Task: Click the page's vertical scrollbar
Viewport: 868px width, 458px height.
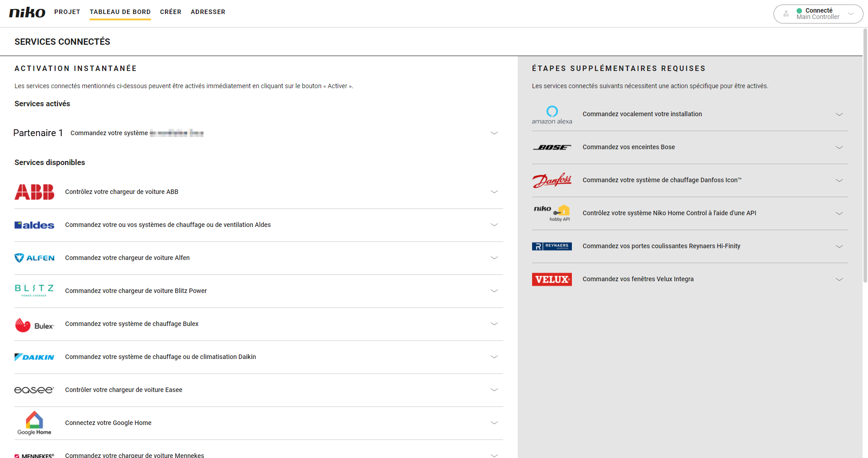Action: [865, 154]
